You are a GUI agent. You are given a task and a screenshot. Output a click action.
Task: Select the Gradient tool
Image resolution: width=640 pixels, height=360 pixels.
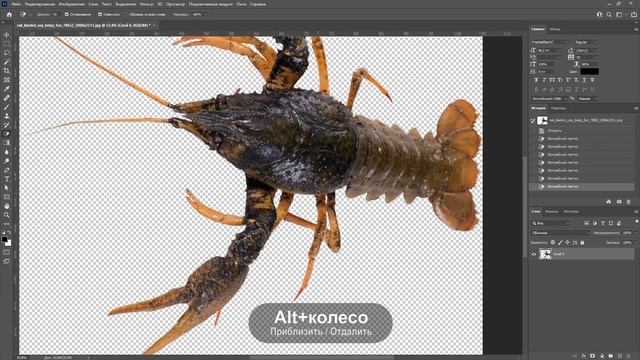(x=7, y=142)
